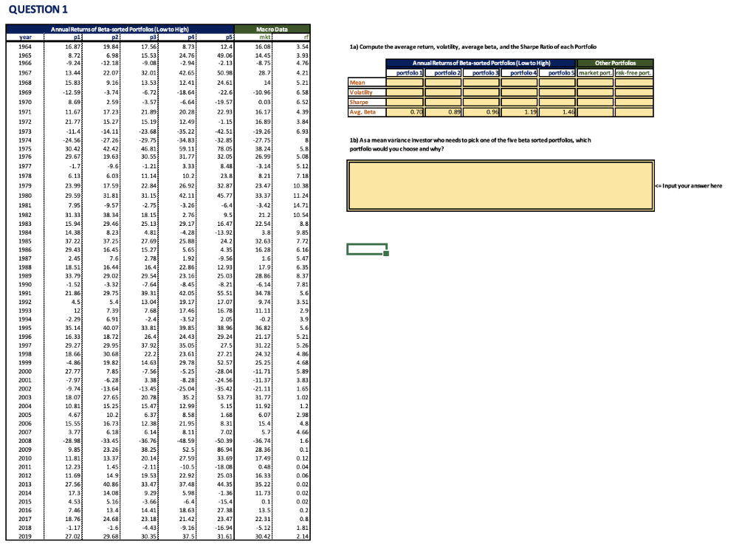756x558 pixels.
Task: Select the Mean input cell for portfolio 1
Action: (x=405, y=83)
